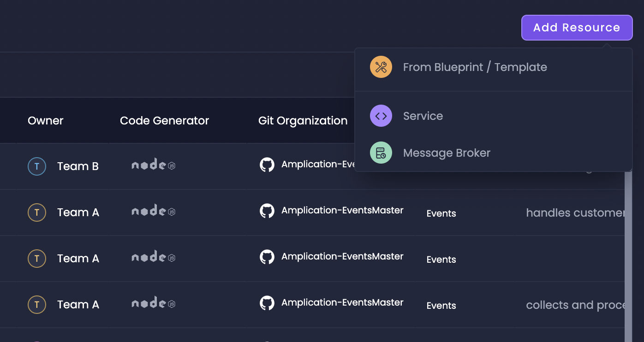Select From Blueprint / Template menu option
Image resolution: width=644 pixels, height=342 pixels.
pos(493,67)
